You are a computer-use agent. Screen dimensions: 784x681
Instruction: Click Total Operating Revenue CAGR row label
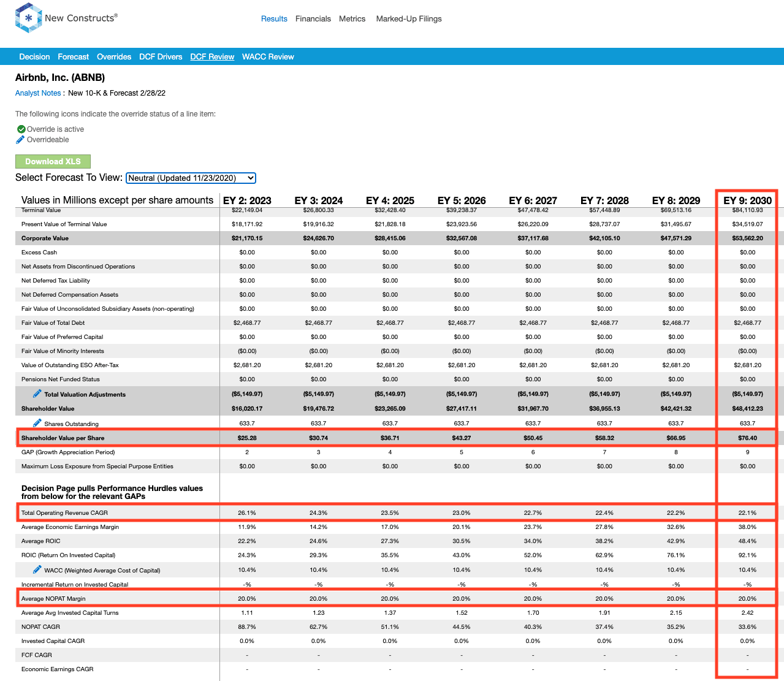click(64, 513)
